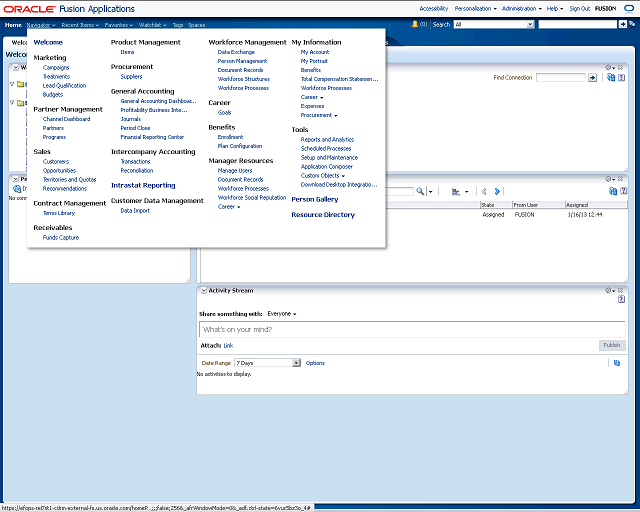Remove the connections panel with its X icon
Image resolution: width=640 pixels, height=512 pixels.
(x=620, y=67)
